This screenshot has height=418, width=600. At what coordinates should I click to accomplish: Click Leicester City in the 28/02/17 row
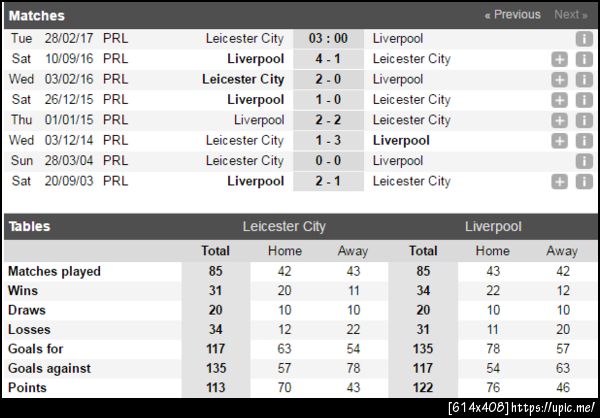pos(244,38)
